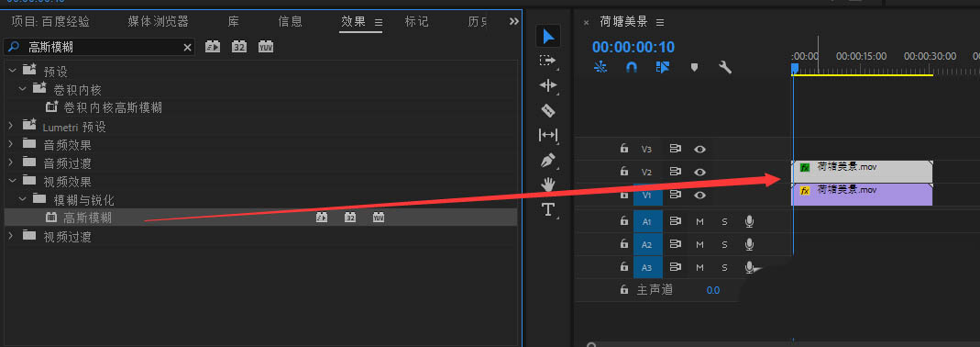Collapse the 视频效果 folder
This screenshot has width=980, height=347.
coord(11,182)
